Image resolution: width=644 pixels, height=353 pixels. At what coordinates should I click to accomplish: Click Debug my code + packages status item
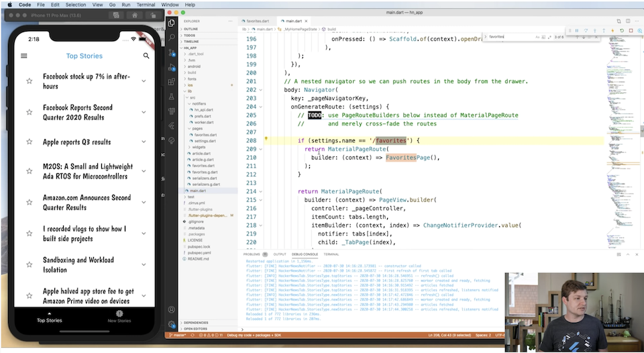click(254, 336)
